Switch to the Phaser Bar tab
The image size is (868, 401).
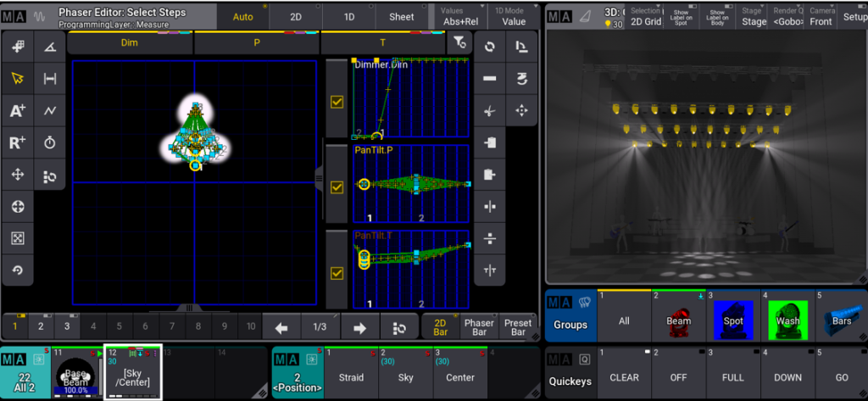[x=479, y=327]
